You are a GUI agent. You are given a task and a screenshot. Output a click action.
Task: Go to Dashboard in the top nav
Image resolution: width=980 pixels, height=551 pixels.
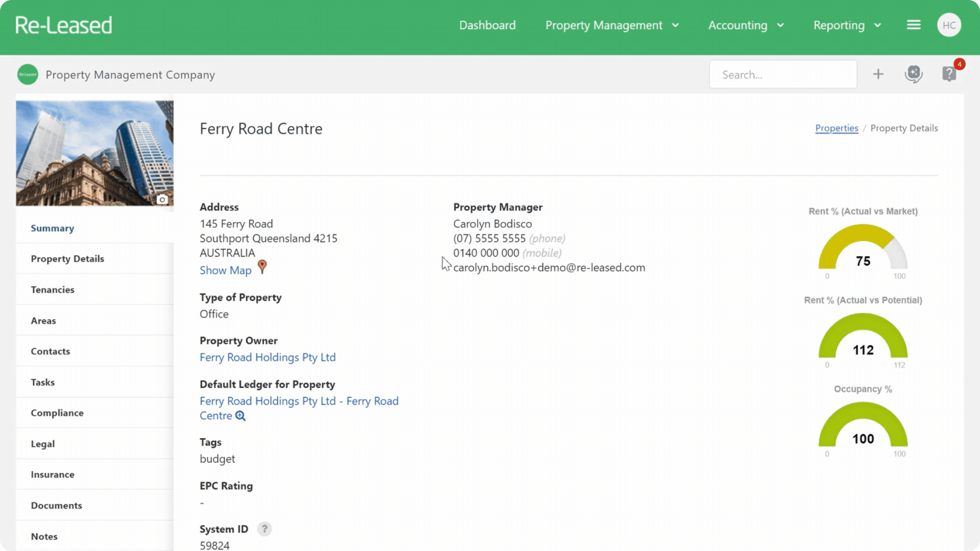tap(487, 25)
